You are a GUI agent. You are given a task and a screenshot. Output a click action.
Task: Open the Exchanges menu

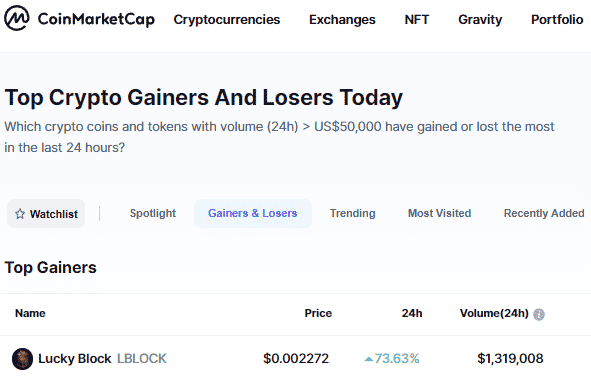pyautogui.click(x=342, y=20)
